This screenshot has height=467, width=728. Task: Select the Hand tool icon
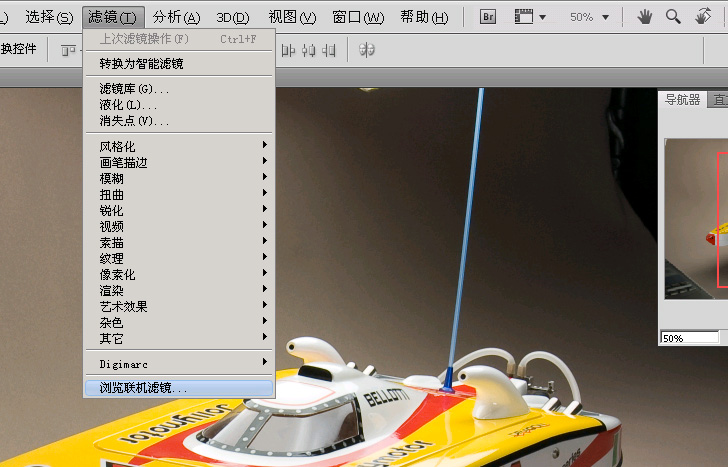click(x=644, y=17)
